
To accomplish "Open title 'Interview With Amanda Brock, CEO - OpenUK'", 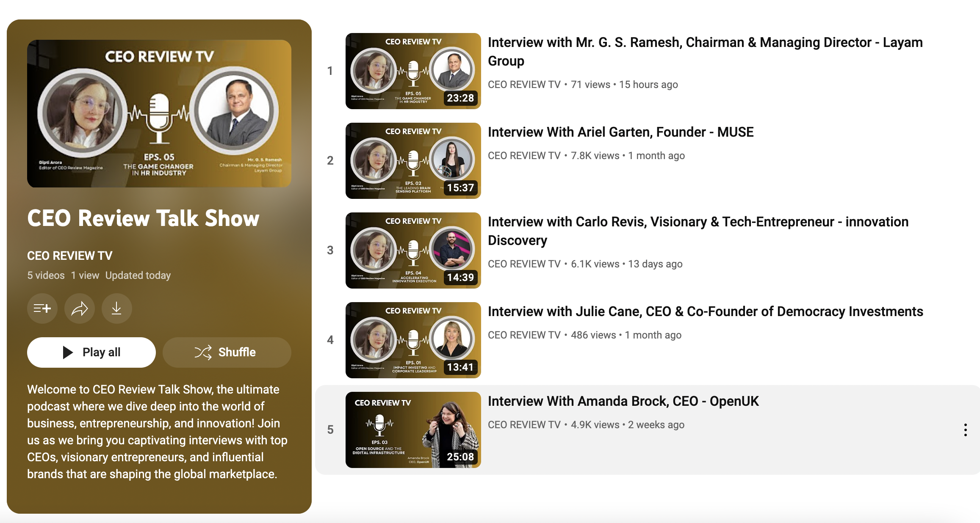I will (623, 401).
